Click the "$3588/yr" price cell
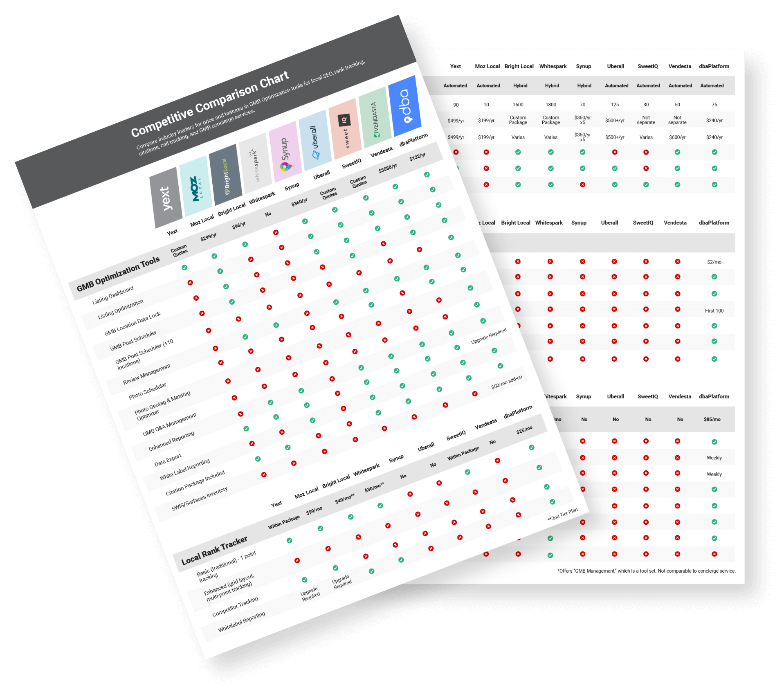The image size is (784, 699). pyautogui.click(x=388, y=168)
